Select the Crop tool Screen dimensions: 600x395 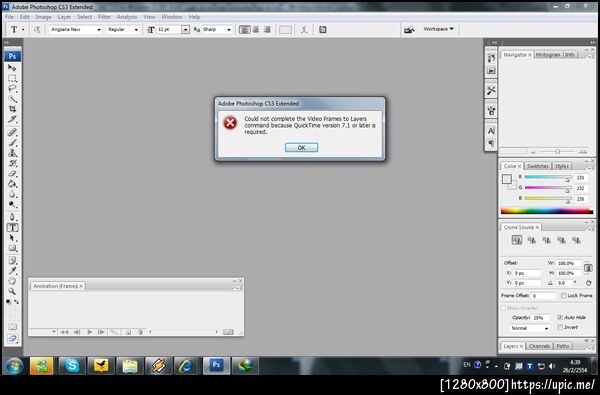12,109
